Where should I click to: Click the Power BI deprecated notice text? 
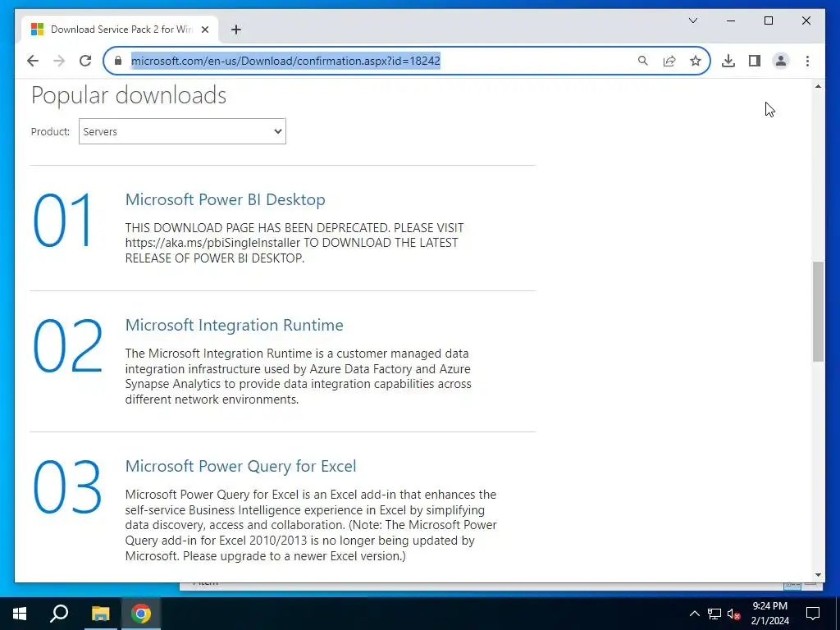click(x=294, y=243)
